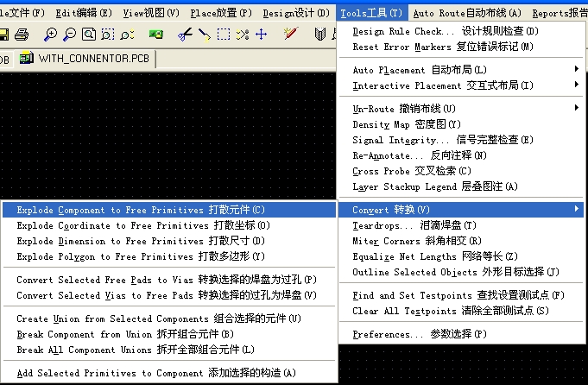588x385 pixels.
Task: Open Teardrops dialog
Action: coord(461,225)
